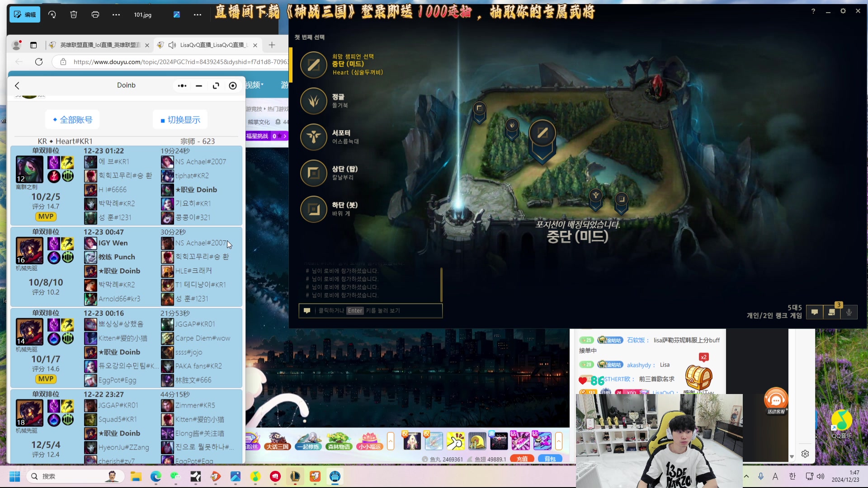Open the League client settings gear
This screenshot has width=868, height=488.
tap(843, 11)
